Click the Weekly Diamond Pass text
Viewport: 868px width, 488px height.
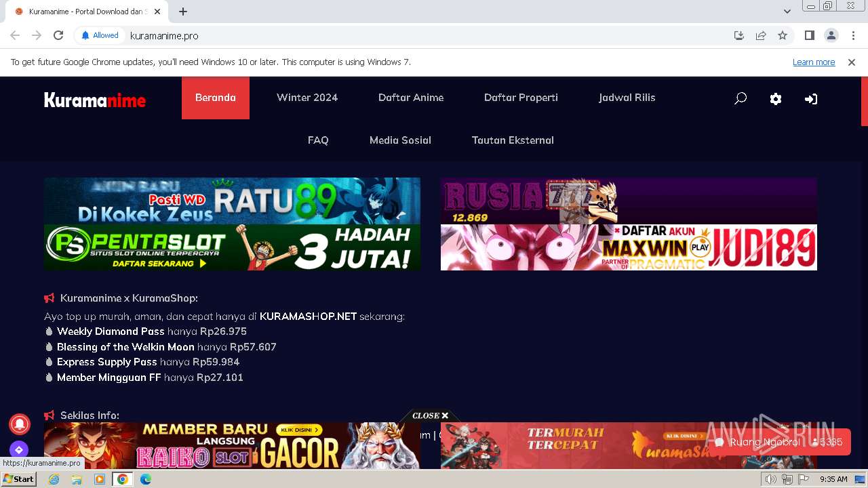[x=111, y=331]
